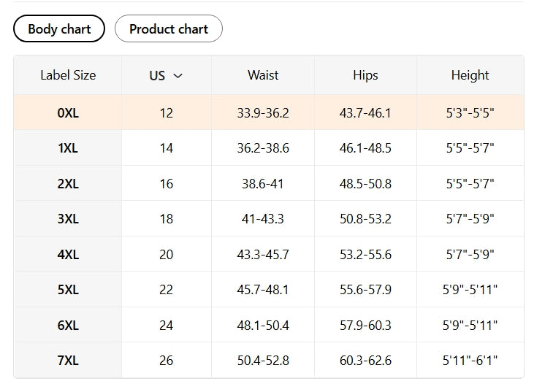553x392 pixels.
Task: Click the 1XL label size cell
Action: click(x=68, y=148)
